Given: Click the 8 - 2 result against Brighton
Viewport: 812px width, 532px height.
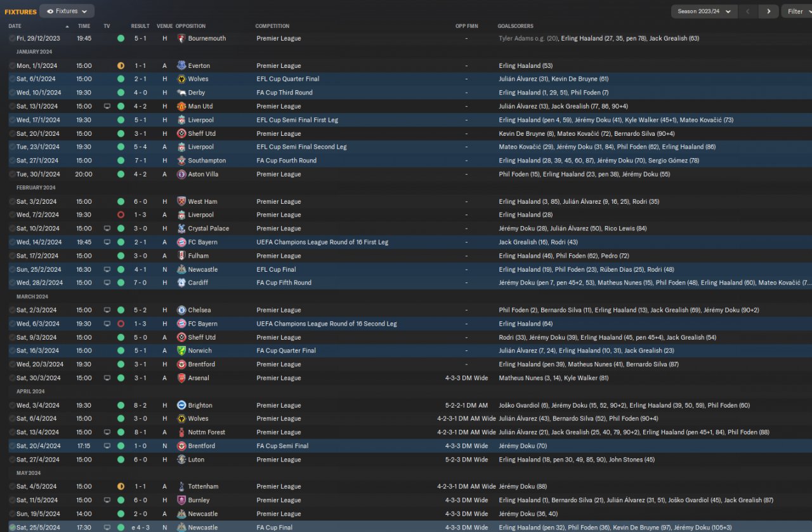Looking at the screenshot, I should point(141,406).
